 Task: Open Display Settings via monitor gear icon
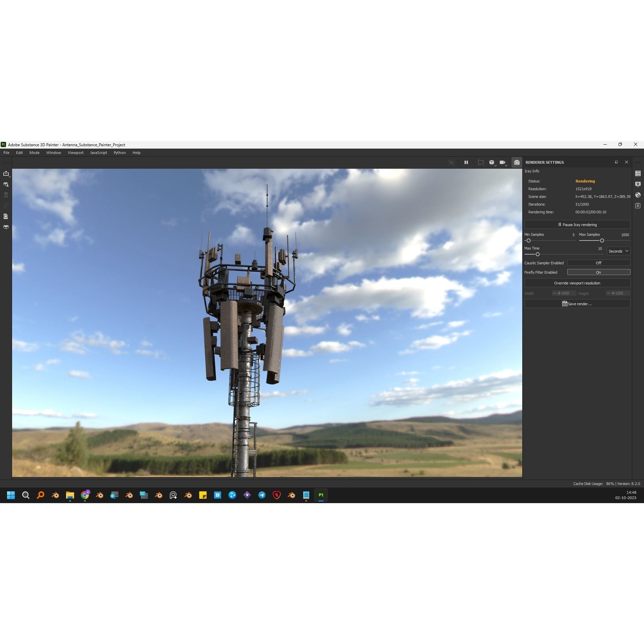click(x=638, y=184)
